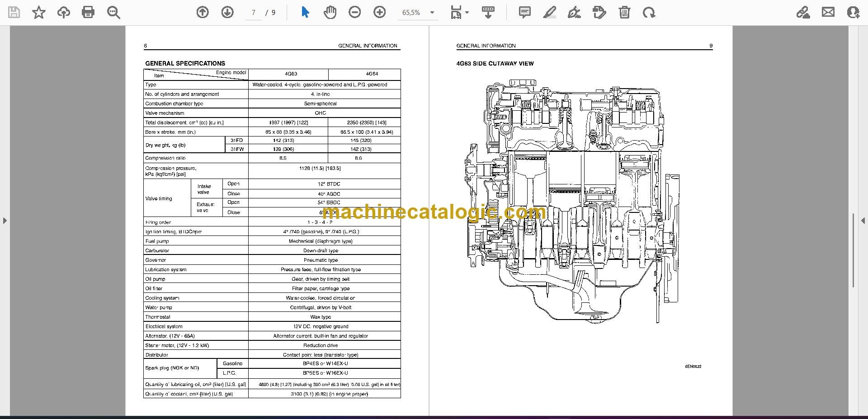Expand the left navigation pane arrow
Viewport: 868px width, 419px height.
tap(5, 221)
